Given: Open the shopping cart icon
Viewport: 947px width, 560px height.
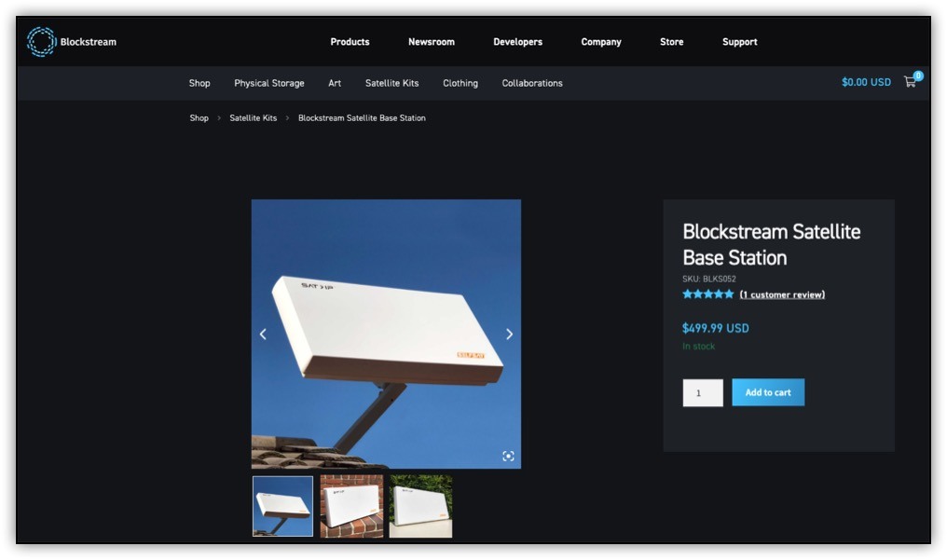Looking at the screenshot, I should pyautogui.click(x=910, y=82).
